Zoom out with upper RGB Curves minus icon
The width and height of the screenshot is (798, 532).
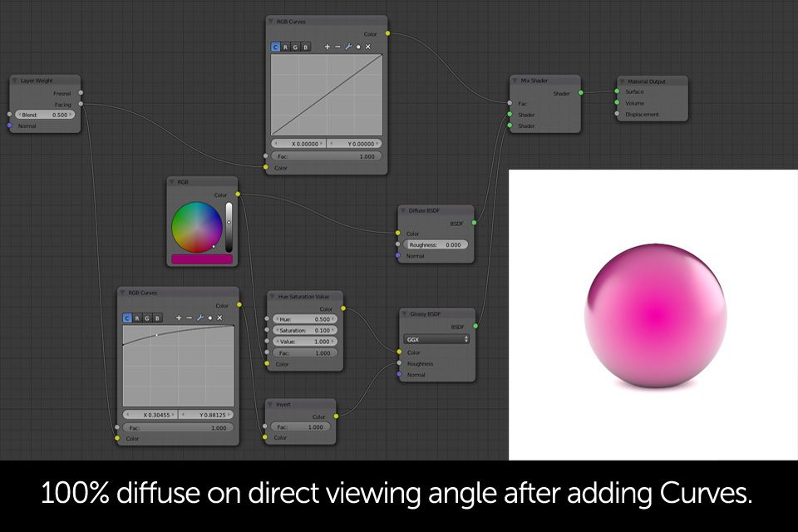[x=337, y=47]
